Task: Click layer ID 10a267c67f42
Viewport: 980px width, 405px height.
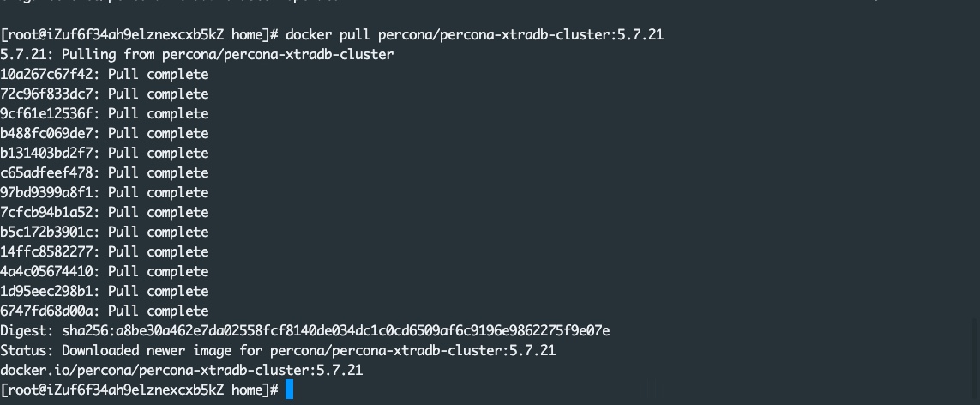Action: [x=49, y=75]
